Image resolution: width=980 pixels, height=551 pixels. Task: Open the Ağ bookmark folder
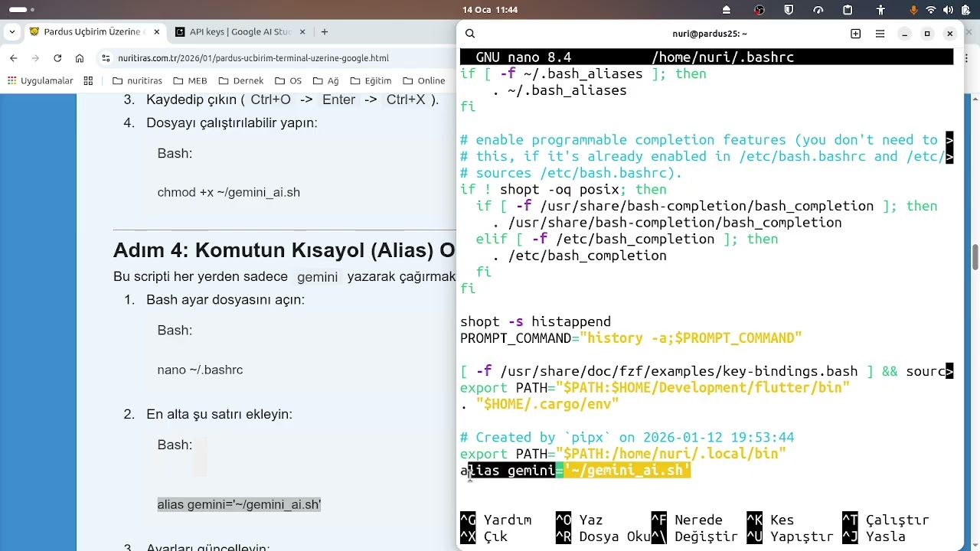click(325, 81)
